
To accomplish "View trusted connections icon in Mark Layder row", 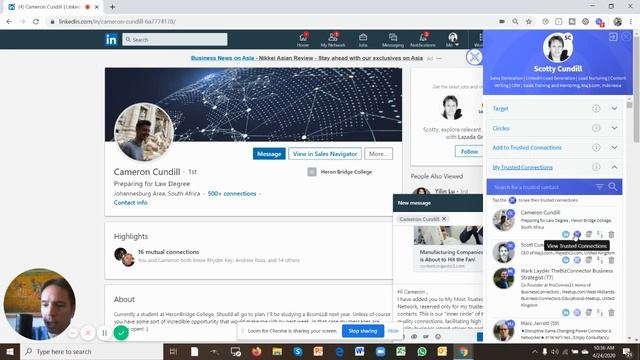I will tap(577, 313).
